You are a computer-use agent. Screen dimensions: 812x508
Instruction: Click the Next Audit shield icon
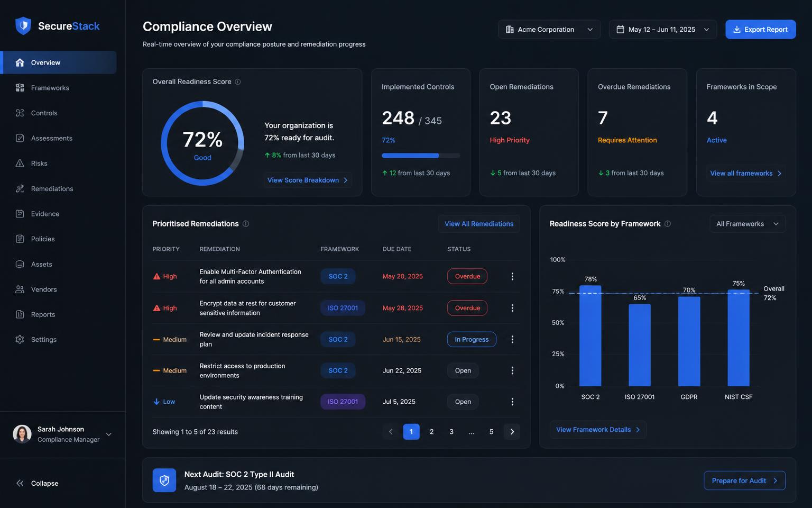[164, 480]
